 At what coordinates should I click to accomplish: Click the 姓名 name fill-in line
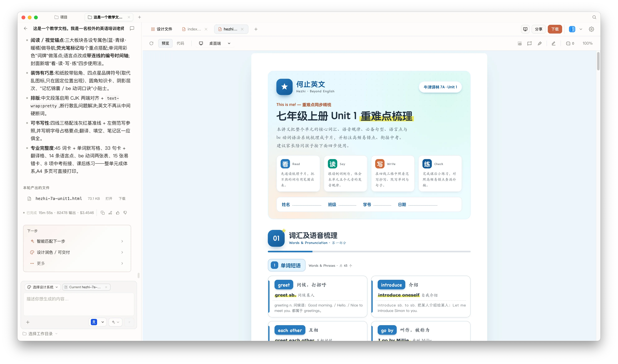click(307, 205)
